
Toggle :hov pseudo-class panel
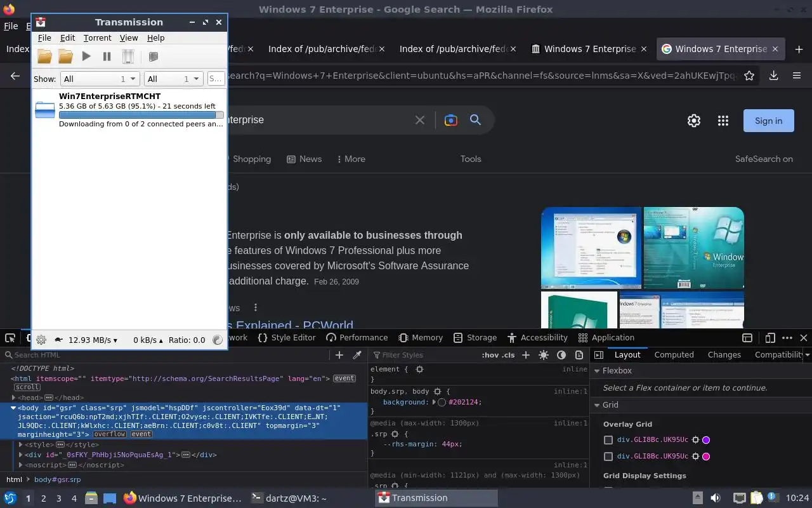pos(489,355)
